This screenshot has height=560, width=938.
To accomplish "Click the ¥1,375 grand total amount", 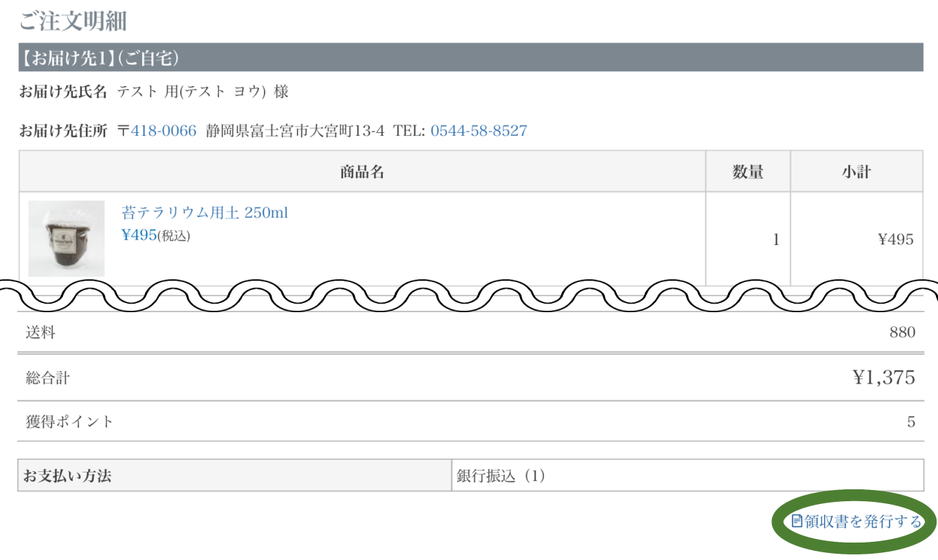I will click(x=883, y=378).
